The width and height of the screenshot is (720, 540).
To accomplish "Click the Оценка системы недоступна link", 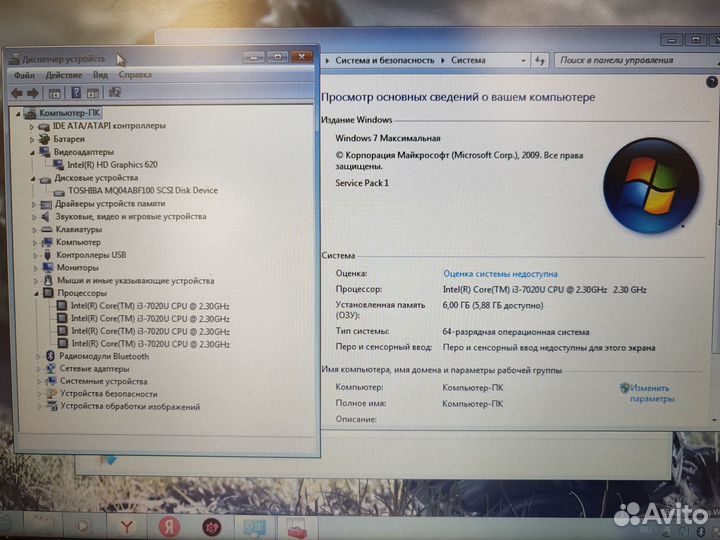I will click(500, 274).
